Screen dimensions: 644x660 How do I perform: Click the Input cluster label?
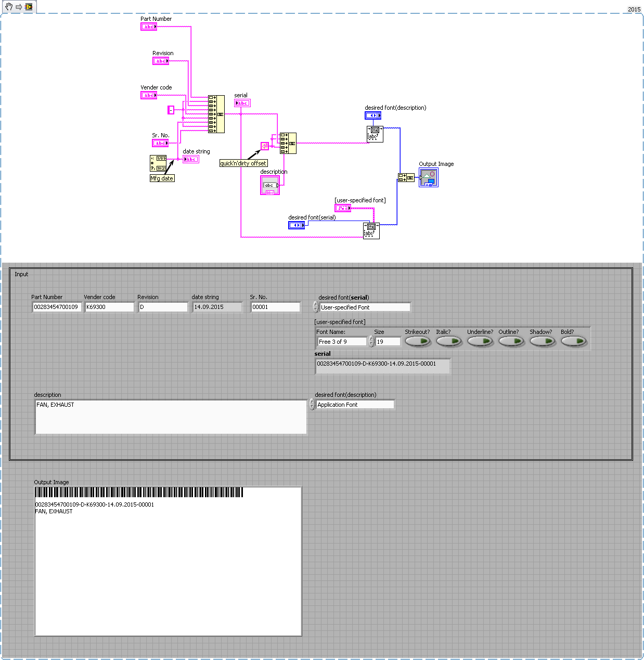coord(21,274)
